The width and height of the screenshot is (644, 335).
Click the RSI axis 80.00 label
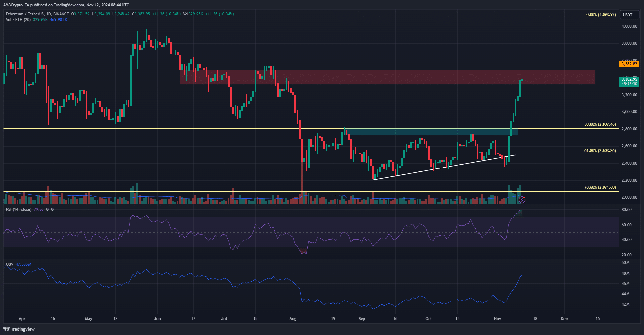click(626, 210)
